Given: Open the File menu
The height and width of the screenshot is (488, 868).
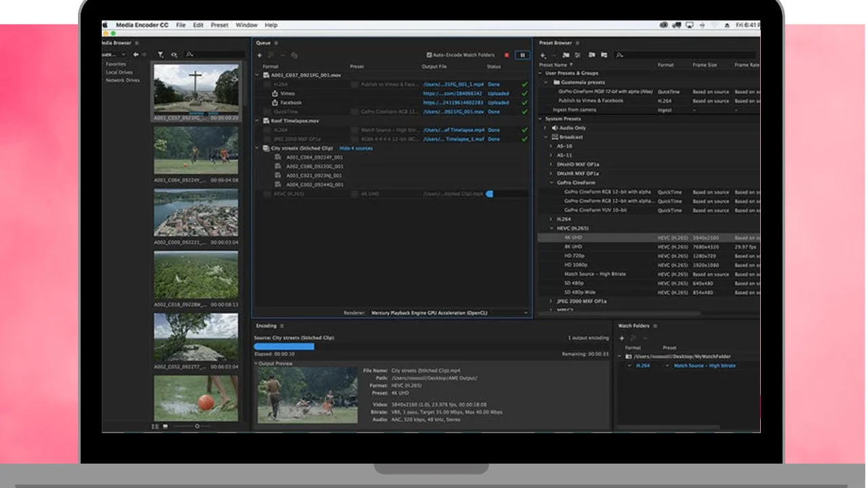Looking at the screenshot, I should click(181, 25).
